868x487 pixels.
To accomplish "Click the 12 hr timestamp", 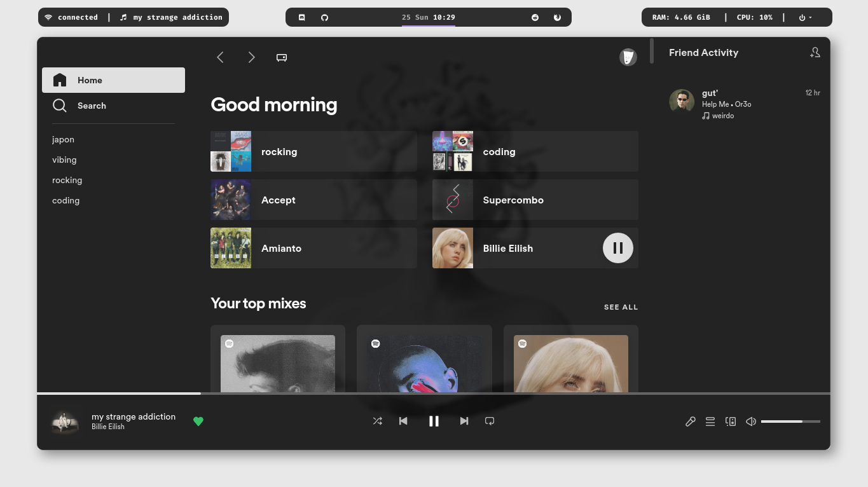I will pyautogui.click(x=813, y=93).
